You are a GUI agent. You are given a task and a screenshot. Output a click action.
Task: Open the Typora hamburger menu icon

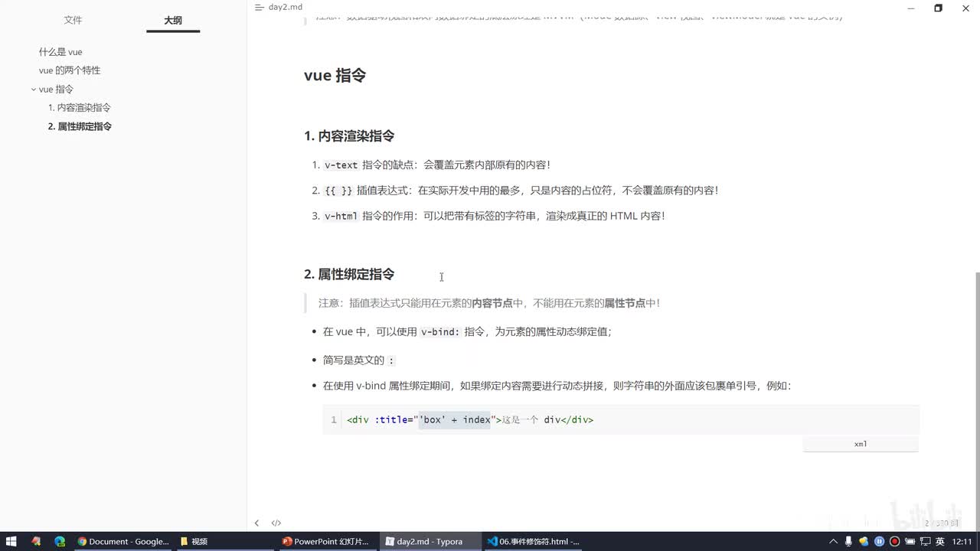tap(259, 7)
